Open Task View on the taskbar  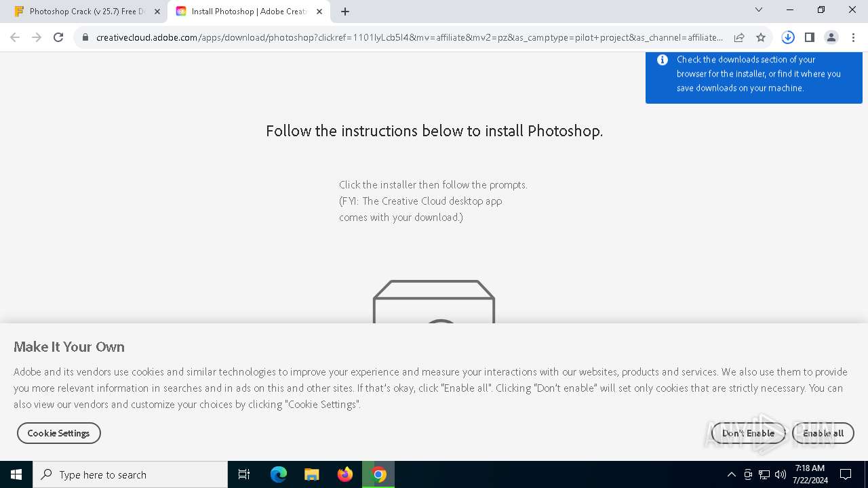(244, 474)
